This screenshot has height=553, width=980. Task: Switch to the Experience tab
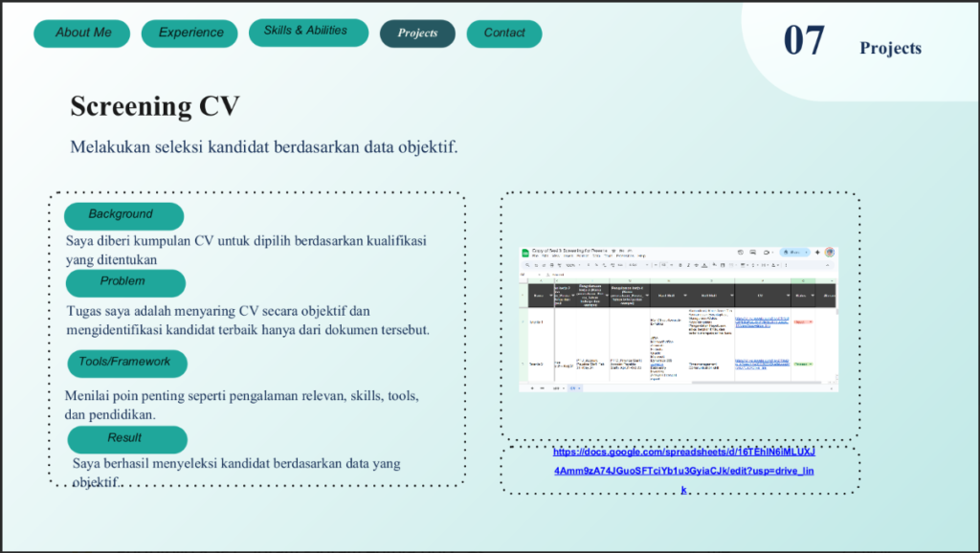click(190, 33)
